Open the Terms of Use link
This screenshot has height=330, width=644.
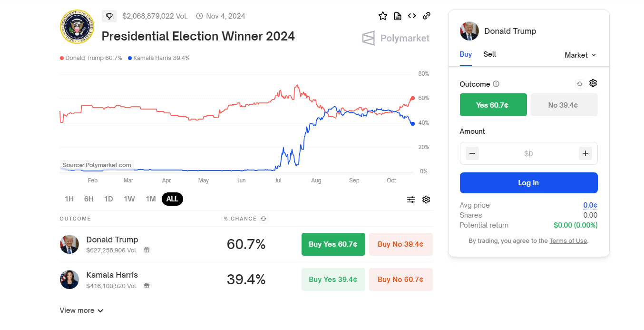(x=568, y=240)
